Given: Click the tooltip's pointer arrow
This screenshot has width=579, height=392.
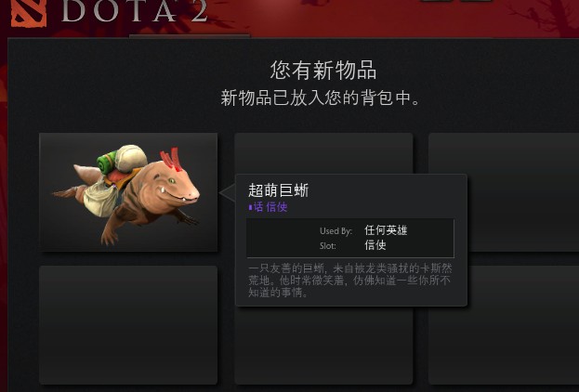Looking at the screenshot, I should (228, 192).
